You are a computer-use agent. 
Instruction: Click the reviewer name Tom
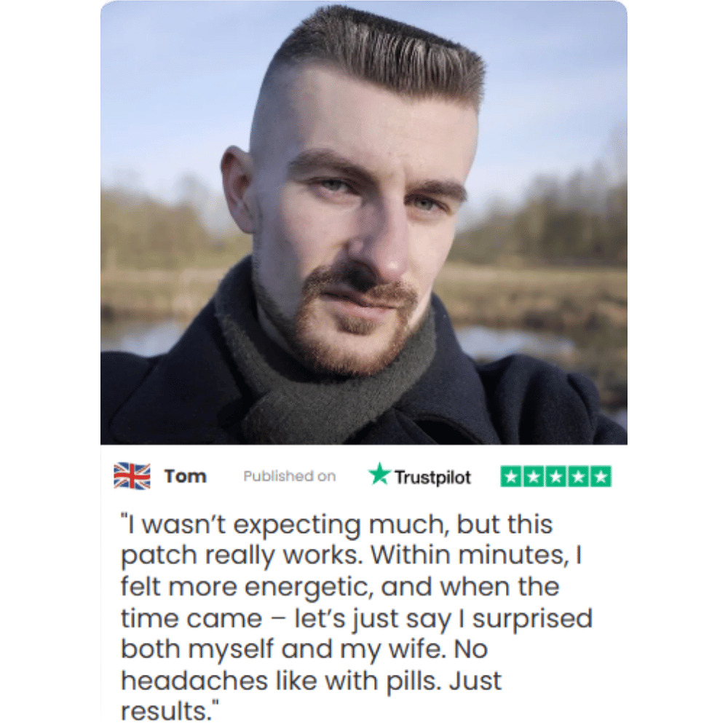pyautogui.click(x=185, y=476)
